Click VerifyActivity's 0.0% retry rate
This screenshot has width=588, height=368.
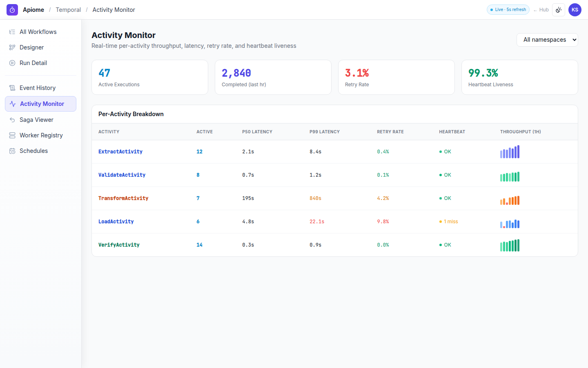coord(383,245)
